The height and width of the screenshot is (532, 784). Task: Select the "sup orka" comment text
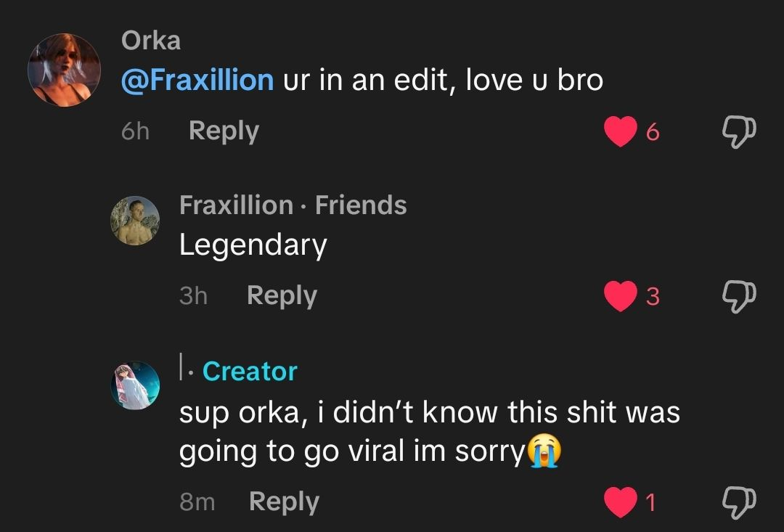coord(429,432)
